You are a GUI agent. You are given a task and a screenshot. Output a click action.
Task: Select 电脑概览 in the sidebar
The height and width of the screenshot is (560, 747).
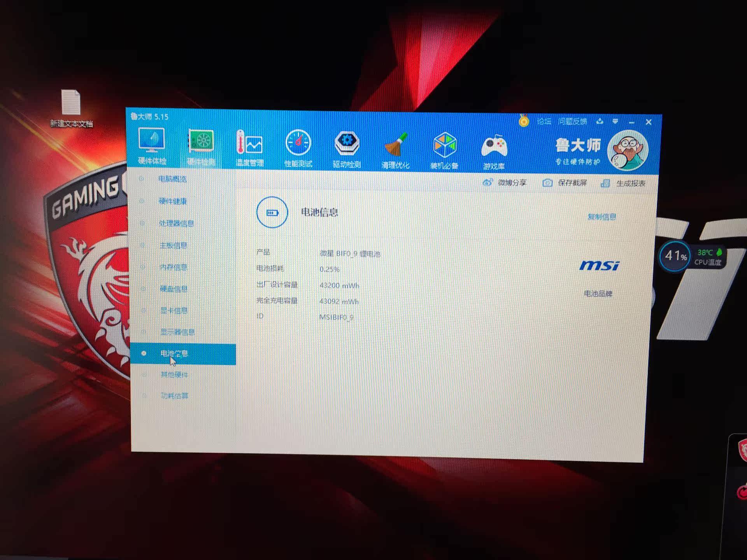pos(172,179)
